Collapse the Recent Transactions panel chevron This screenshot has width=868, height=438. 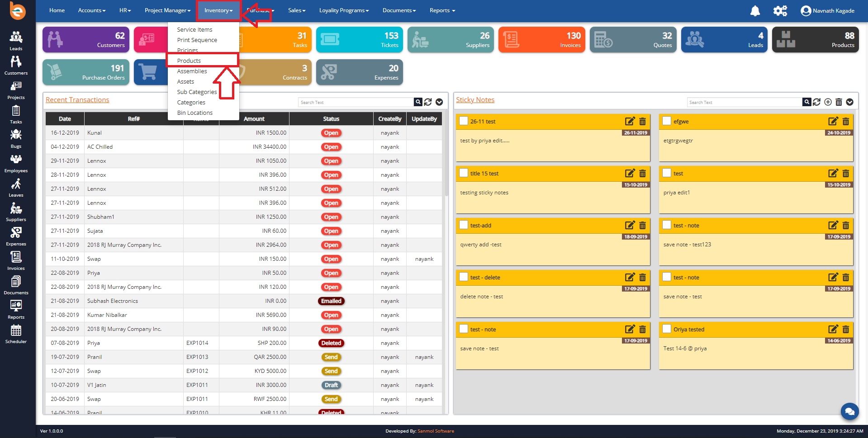[x=439, y=102]
